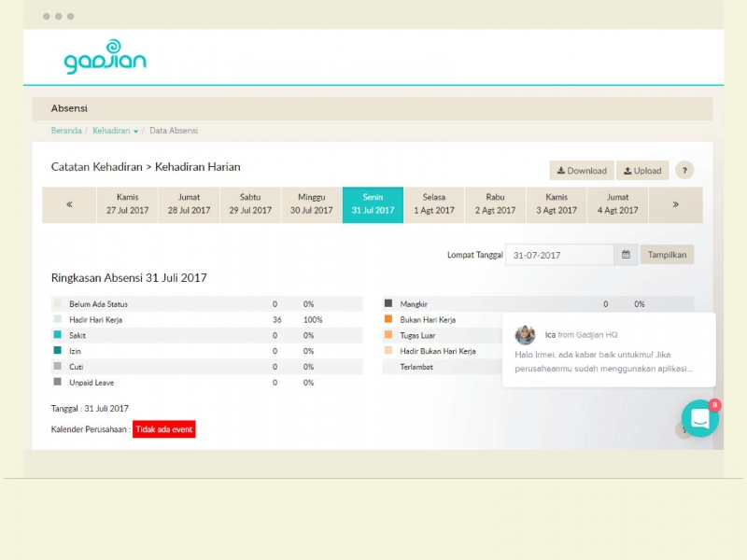Click the Hadir Hari Kerja swatch
Image resolution: width=747 pixels, height=560 pixels.
(x=58, y=319)
